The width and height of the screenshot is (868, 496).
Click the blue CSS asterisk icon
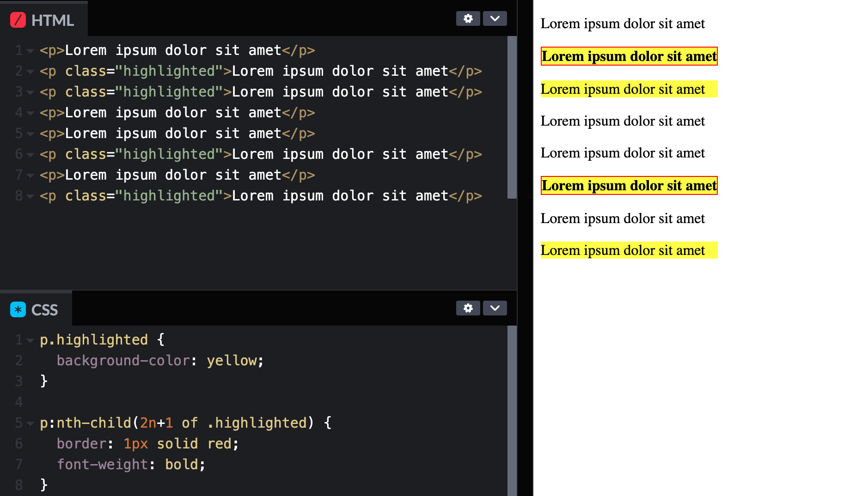(x=18, y=309)
